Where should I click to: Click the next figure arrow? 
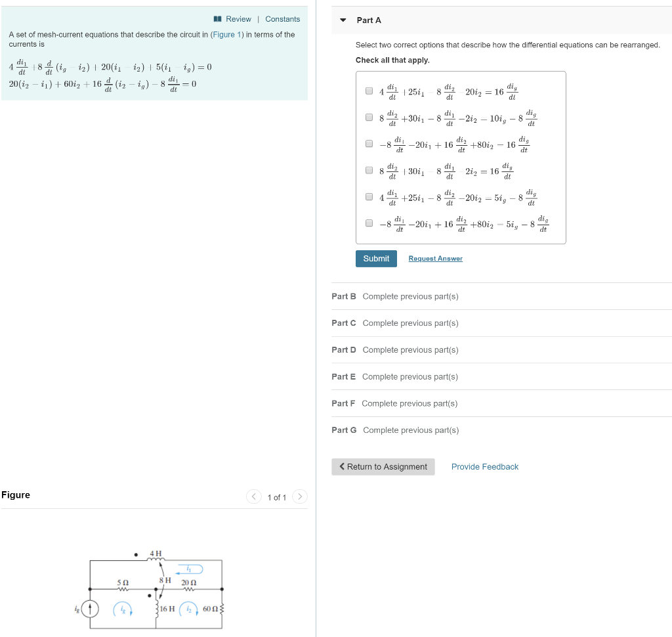coord(300,497)
